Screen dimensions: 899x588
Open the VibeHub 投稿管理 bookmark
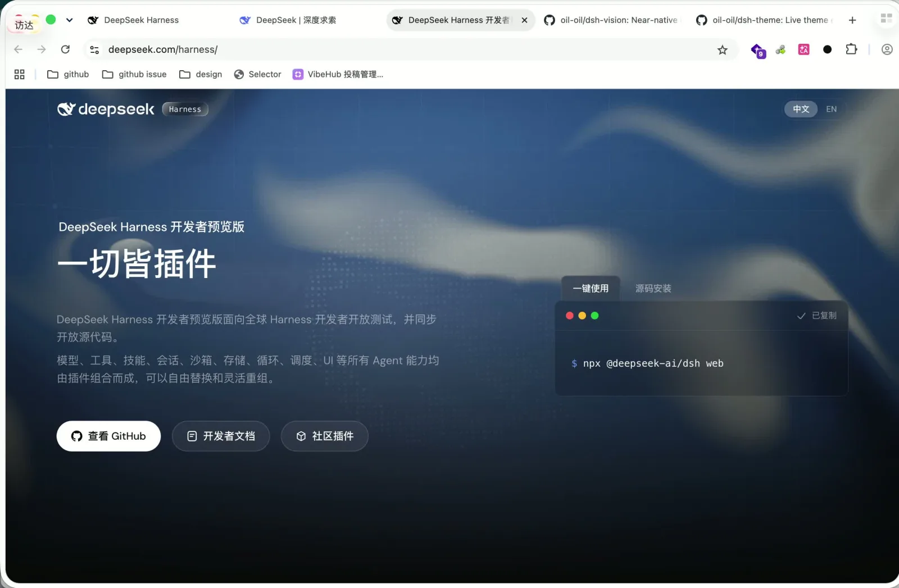(x=338, y=74)
